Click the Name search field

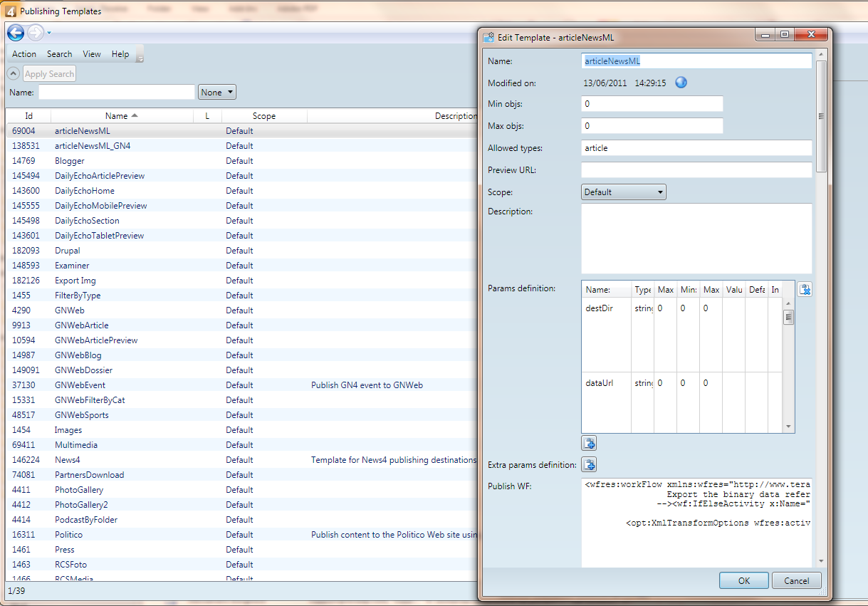(x=117, y=92)
